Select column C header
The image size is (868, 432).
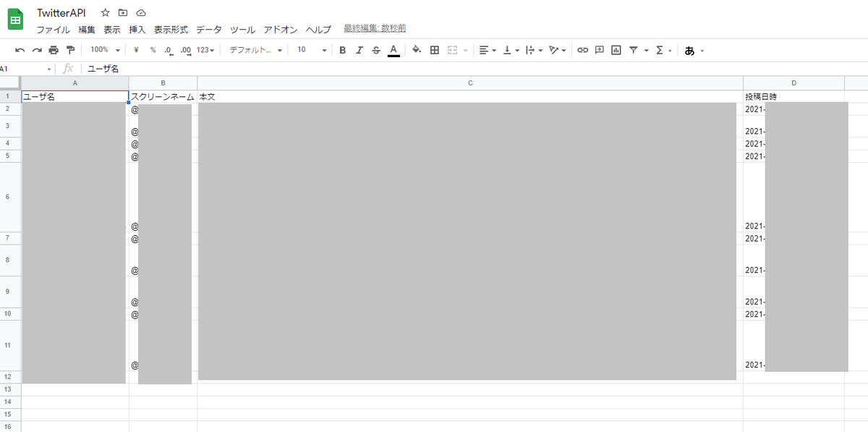pos(470,83)
